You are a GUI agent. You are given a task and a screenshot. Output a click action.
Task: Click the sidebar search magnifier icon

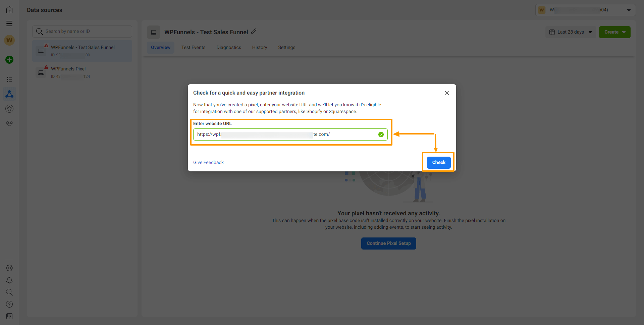(x=9, y=292)
